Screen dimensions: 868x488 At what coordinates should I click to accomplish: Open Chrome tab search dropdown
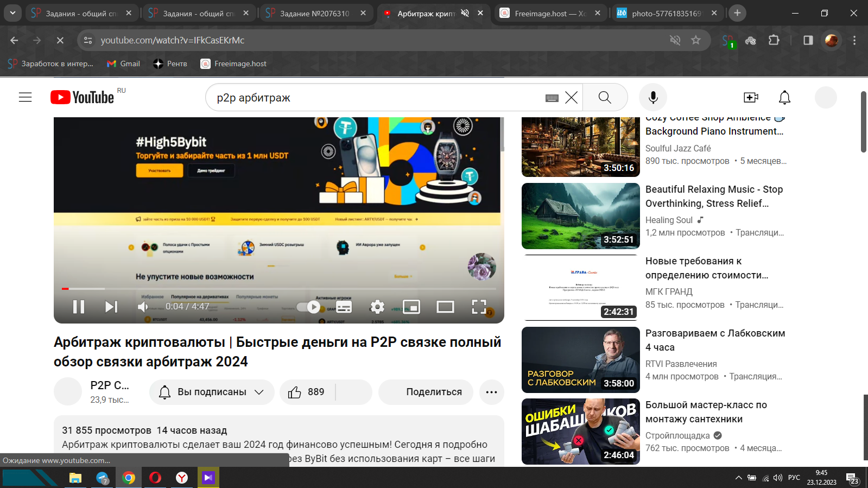12,12
